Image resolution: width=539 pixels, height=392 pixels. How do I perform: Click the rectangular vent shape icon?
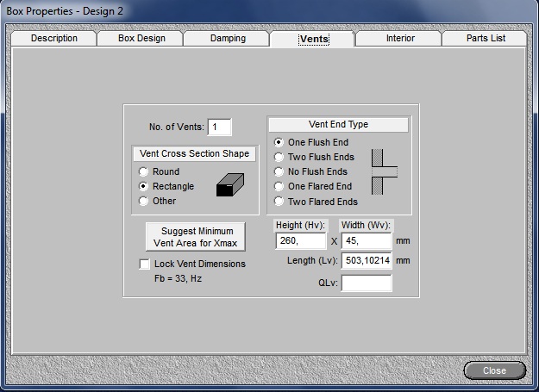[x=230, y=186]
